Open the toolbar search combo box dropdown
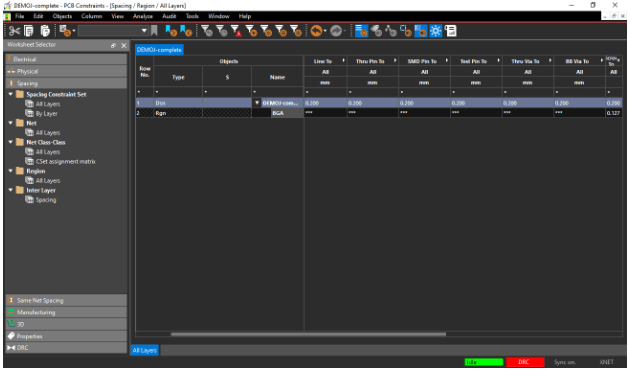Image resolution: width=628 pixels, height=370 pixels. (145, 31)
